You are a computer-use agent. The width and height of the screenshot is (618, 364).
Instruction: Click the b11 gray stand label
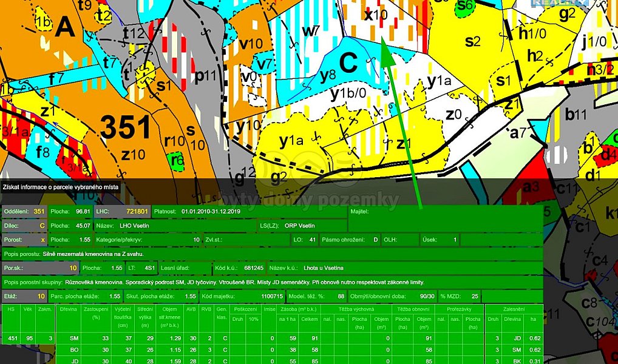tap(576, 115)
